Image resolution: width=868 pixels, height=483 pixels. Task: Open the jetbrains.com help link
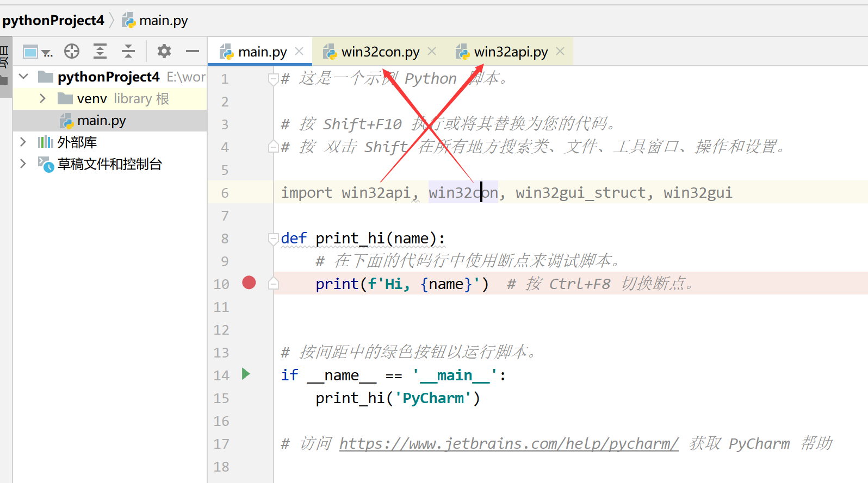509,444
